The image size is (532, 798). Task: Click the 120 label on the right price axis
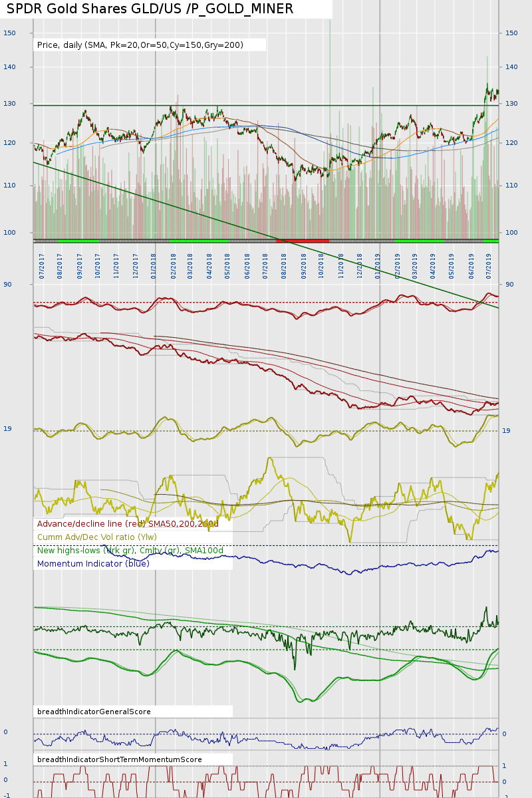512,143
